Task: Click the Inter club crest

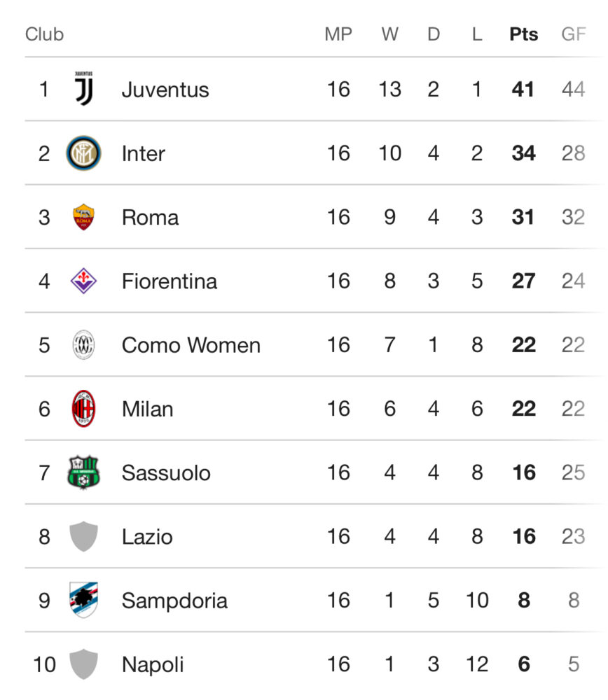Action: pos(83,153)
